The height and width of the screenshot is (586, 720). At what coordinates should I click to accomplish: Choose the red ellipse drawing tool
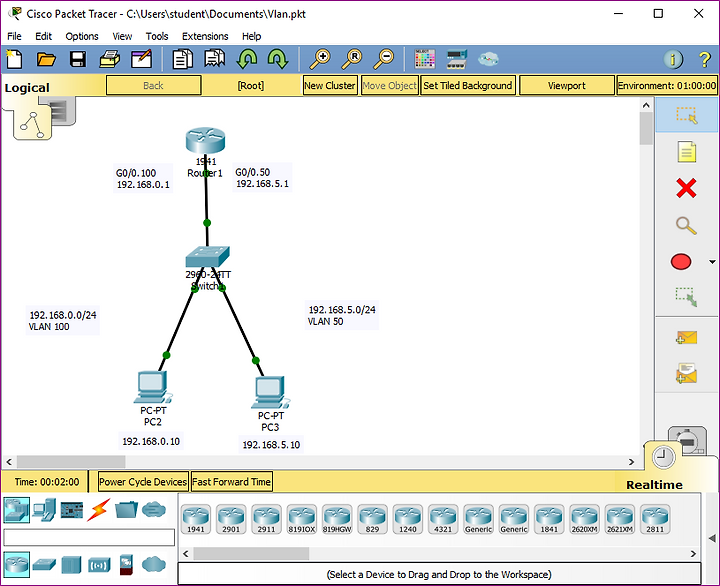[x=681, y=262]
